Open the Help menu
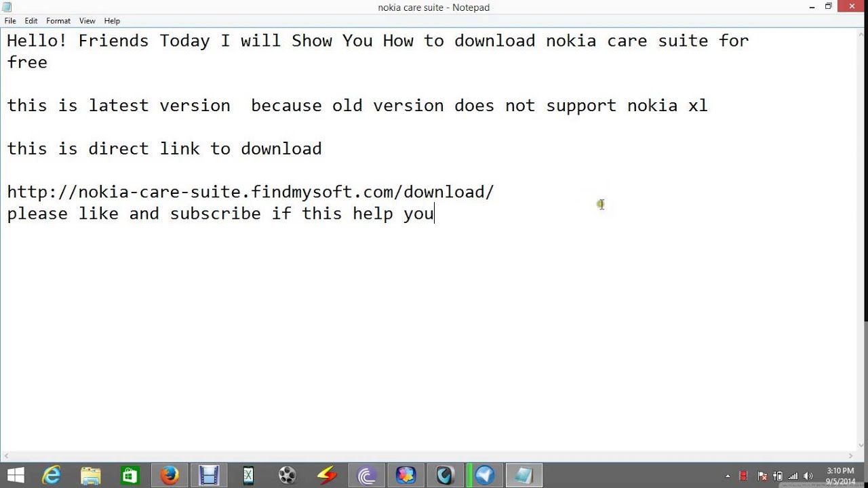The height and width of the screenshot is (488, 868). pyautogui.click(x=112, y=21)
